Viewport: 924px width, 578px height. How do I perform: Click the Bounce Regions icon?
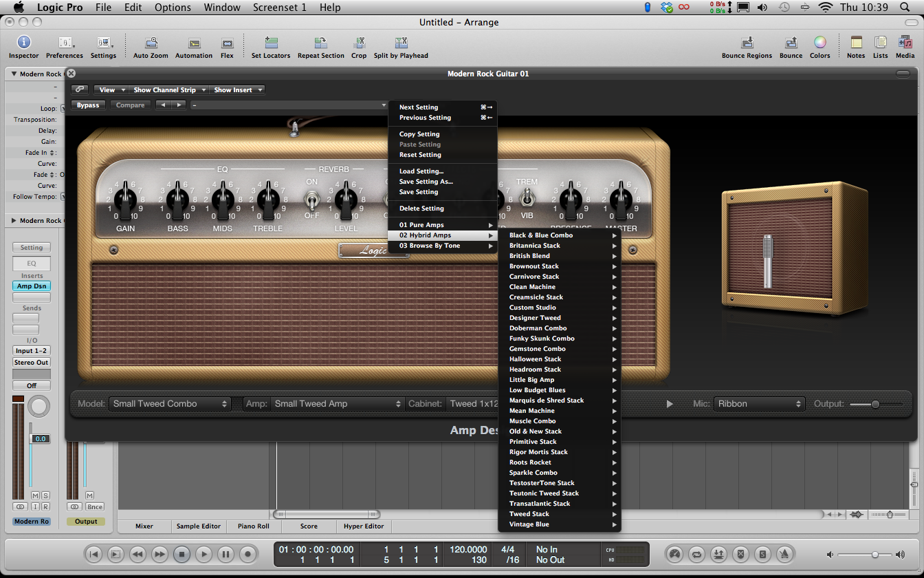(747, 43)
